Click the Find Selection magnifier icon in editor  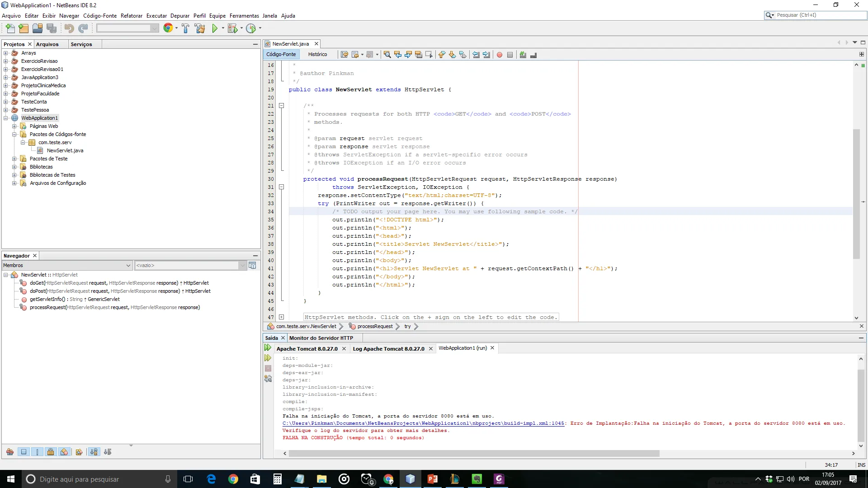pos(387,55)
